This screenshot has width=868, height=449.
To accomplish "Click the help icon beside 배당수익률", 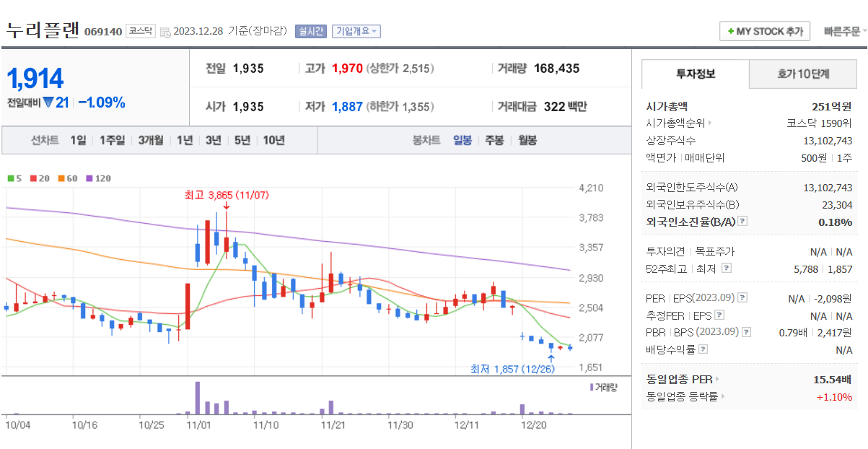I will [x=703, y=349].
